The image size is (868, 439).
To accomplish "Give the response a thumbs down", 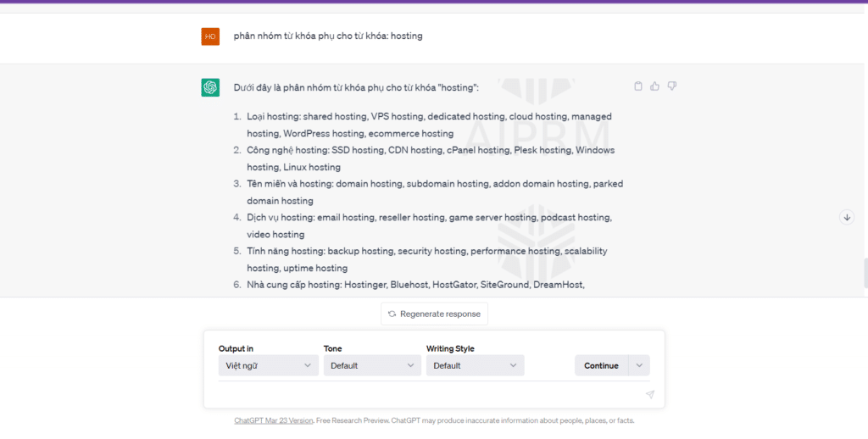I will coord(672,86).
